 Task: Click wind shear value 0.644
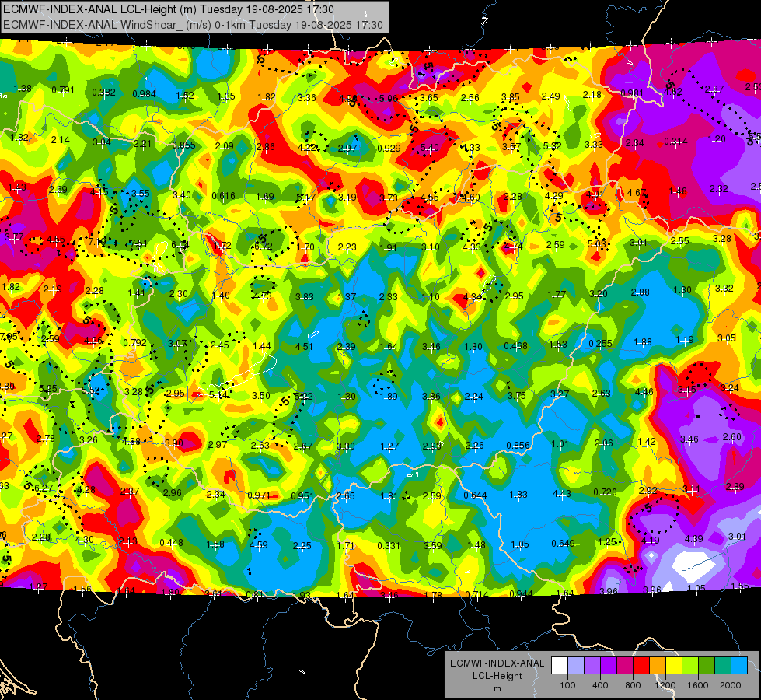pyautogui.click(x=475, y=495)
